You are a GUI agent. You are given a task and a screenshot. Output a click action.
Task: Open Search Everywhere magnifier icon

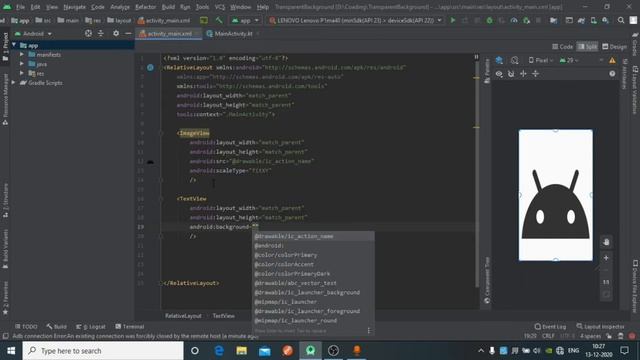621,20
